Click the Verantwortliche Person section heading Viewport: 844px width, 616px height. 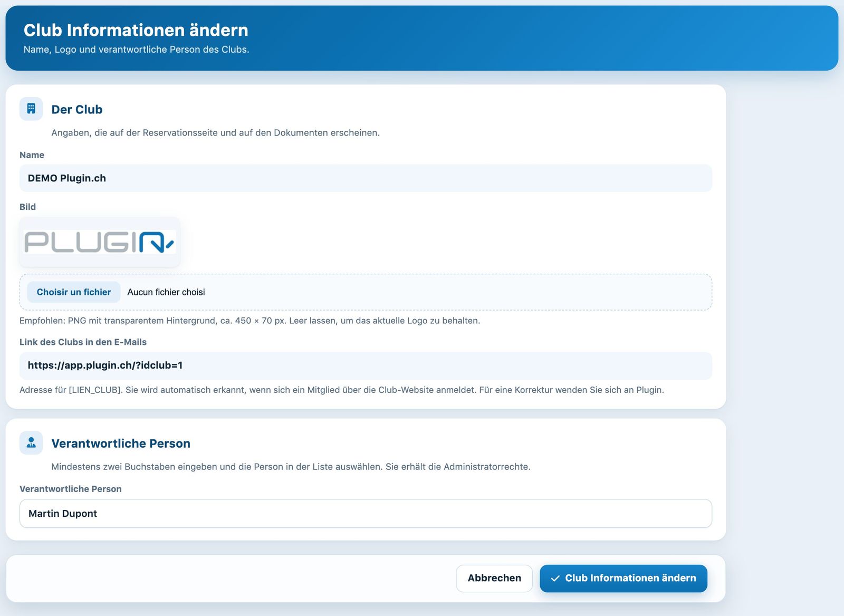121,444
